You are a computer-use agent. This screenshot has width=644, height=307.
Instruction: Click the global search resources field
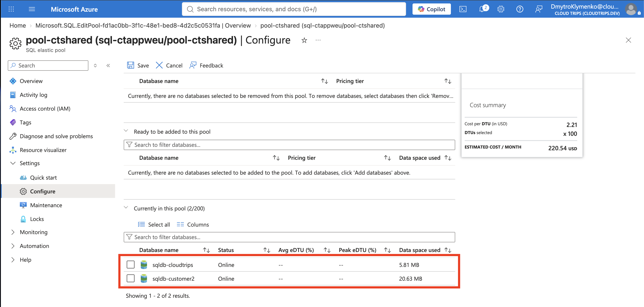tap(294, 9)
